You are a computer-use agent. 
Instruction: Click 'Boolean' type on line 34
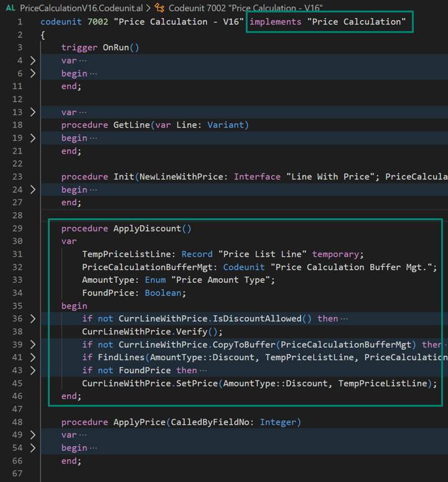(163, 293)
